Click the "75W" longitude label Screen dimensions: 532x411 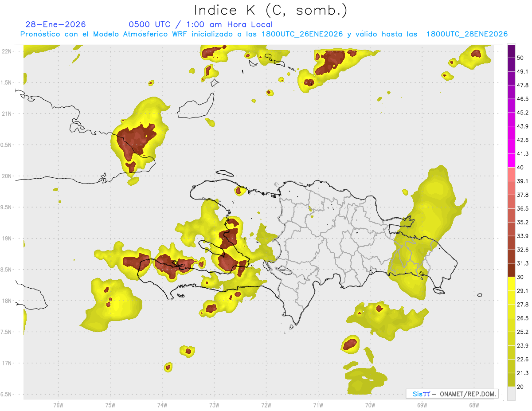110,405
